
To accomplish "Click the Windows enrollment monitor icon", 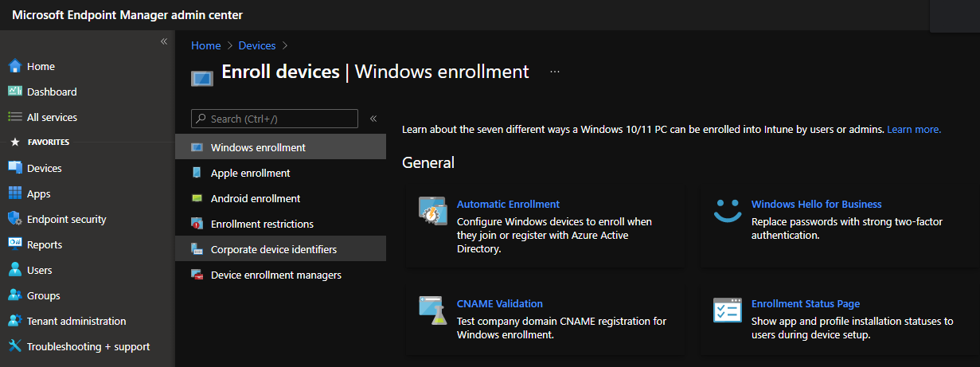I will [x=197, y=147].
